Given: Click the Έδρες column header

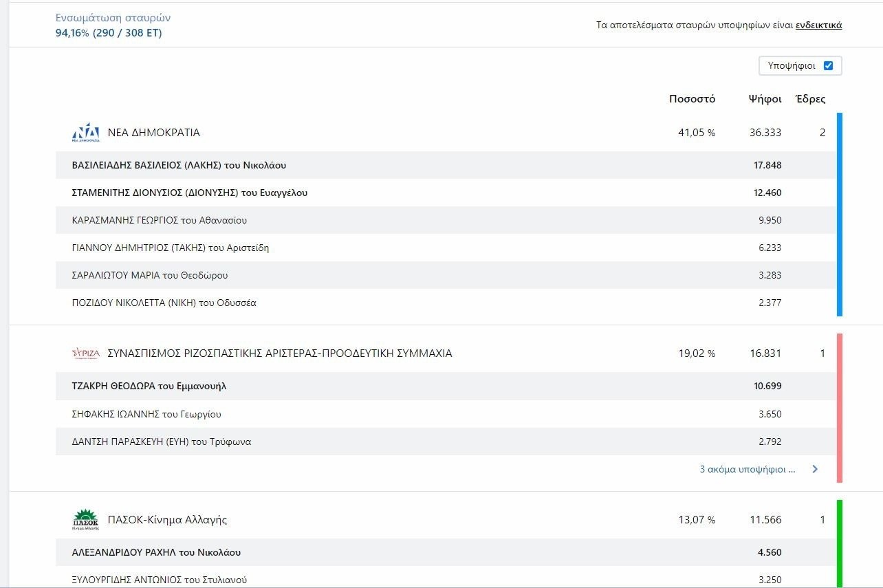Looking at the screenshot, I should point(810,99).
